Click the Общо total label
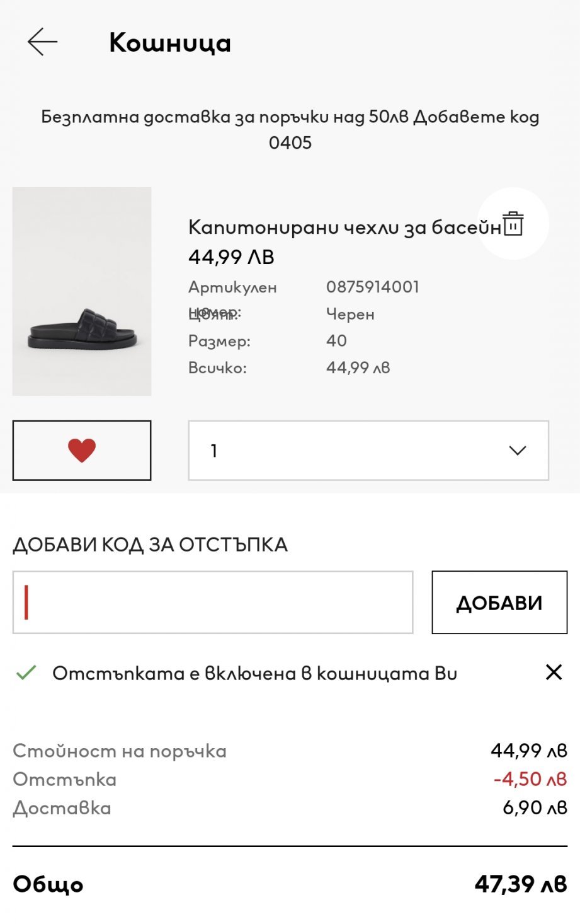Screen dimensions: 580x924 pyautogui.click(x=48, y=884)
